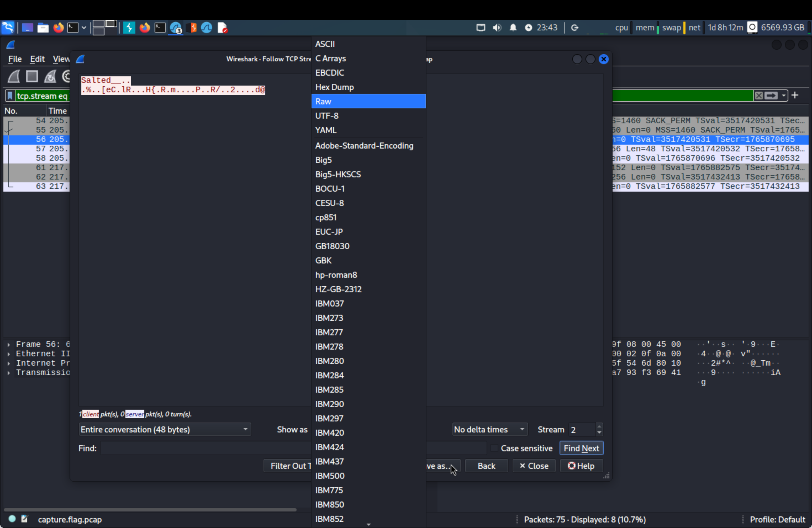812x528 pixels.
Task: Click the log out session icon
Action: pos(574,28)
